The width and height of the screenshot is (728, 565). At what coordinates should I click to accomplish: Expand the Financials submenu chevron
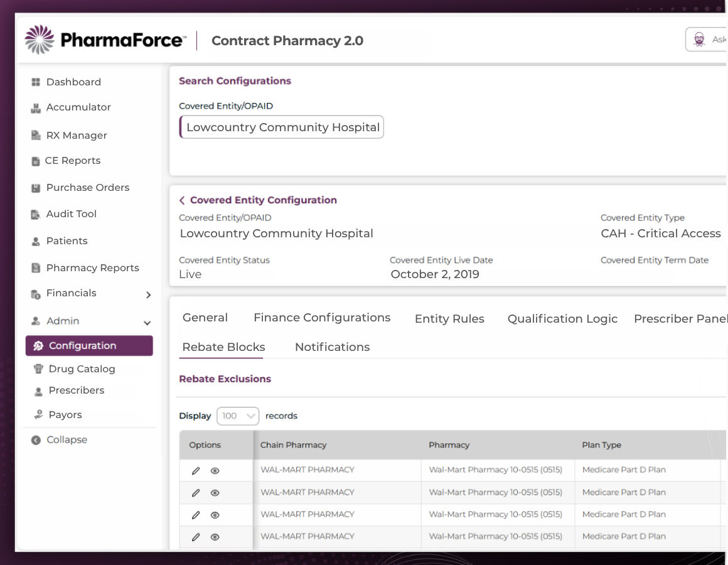pyautogui.click(x=149, y=295)
